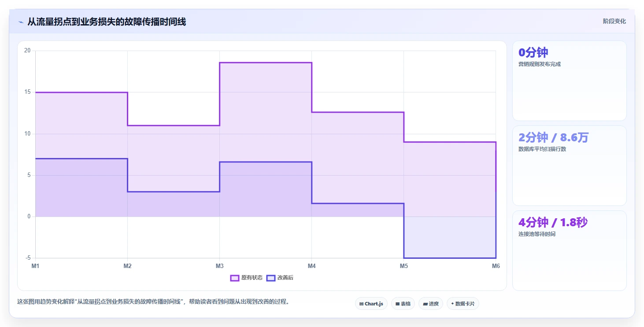Screen dimensions: 644x327
Task: Click the 阶段变化 label in header
Action: [614, 21]
